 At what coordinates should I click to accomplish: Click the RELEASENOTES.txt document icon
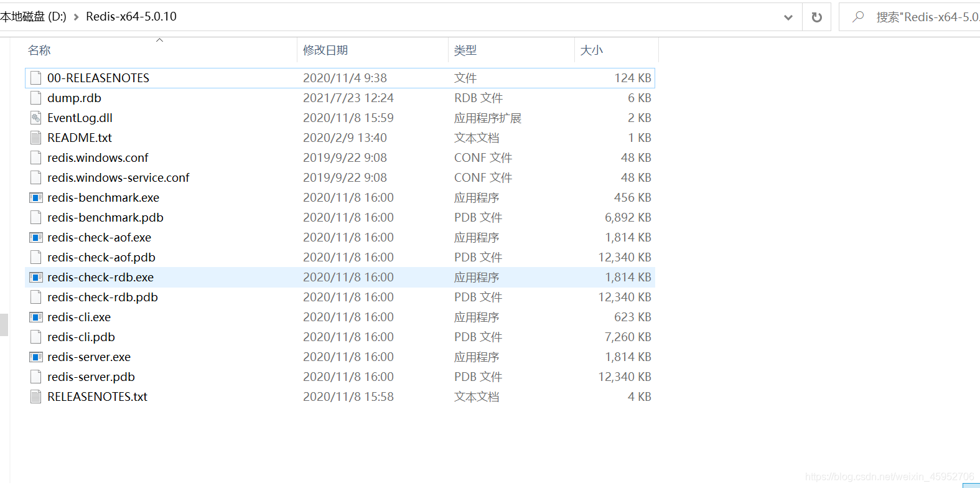[x=36, y=396]
